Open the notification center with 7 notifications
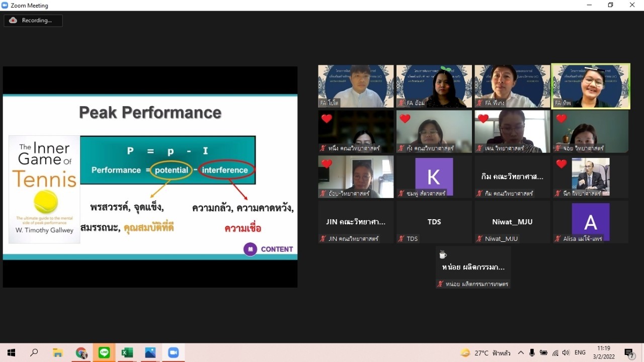Viewport: 644px width, 362px height. (x=629, y=352)
